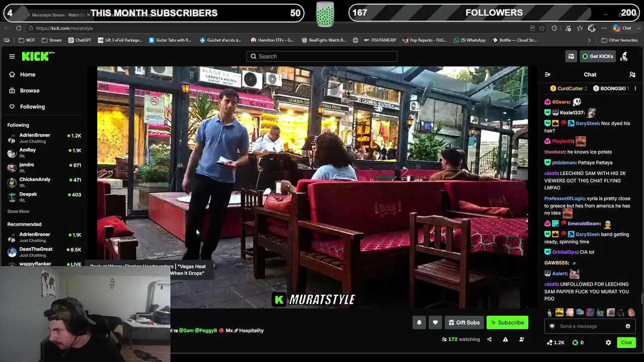Open AdrienBroner in Recommended list
644x362 pixels.
44,237
